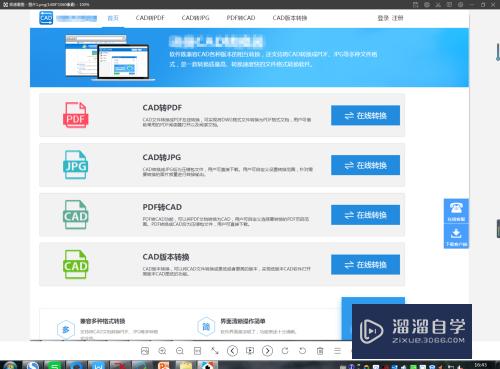Go to previous image with left arrow
The height and width of the screenshot is (369, 500).
[x=232, y=351]
